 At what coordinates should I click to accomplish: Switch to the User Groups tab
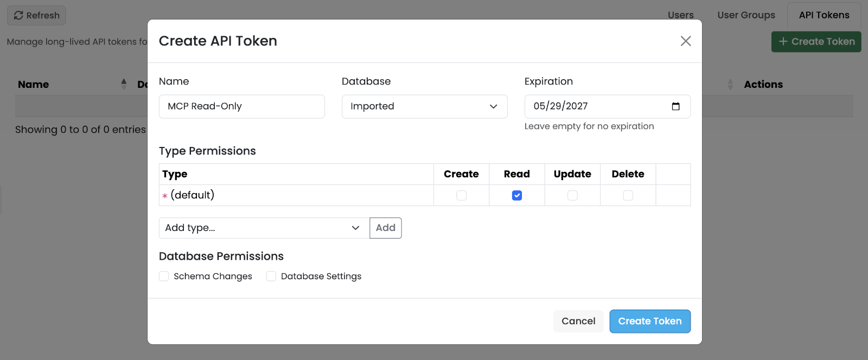click(746, 15)
